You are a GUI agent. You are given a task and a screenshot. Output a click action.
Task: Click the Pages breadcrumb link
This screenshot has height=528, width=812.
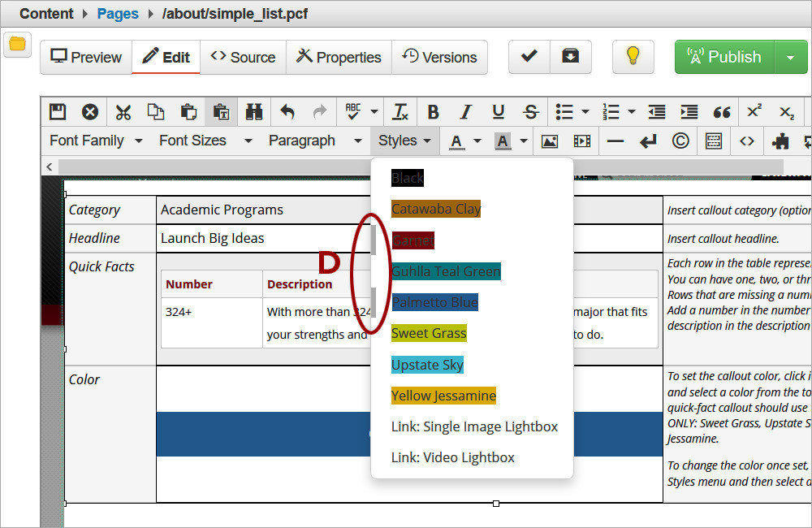click(x=118, y=14)
